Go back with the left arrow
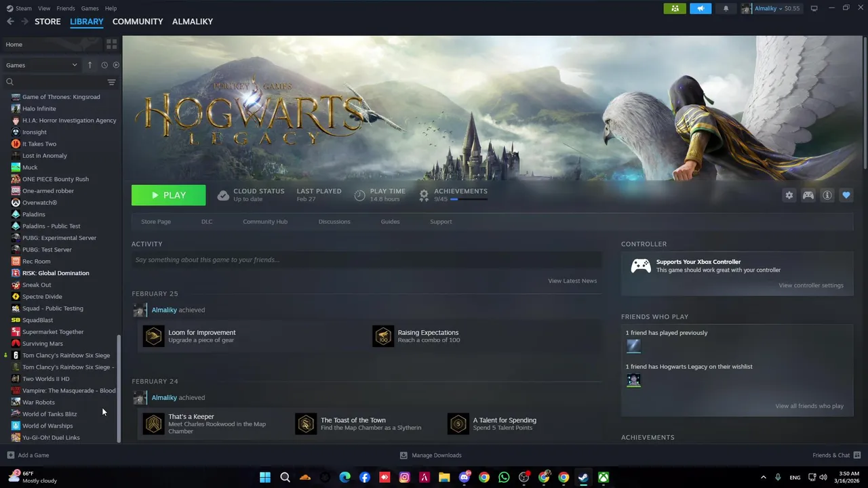 tap(10, 22)
